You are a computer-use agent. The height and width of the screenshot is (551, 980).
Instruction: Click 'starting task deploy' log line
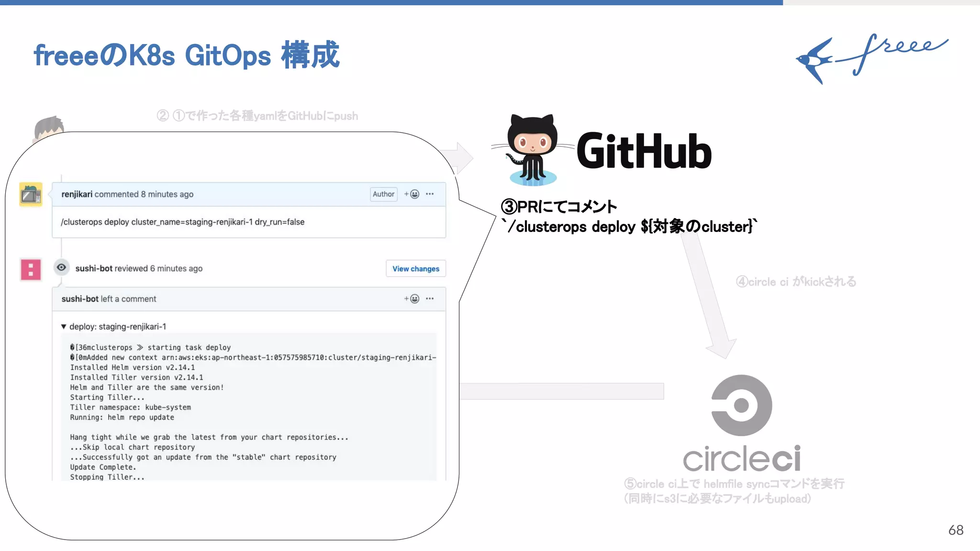tap(150, 347)
